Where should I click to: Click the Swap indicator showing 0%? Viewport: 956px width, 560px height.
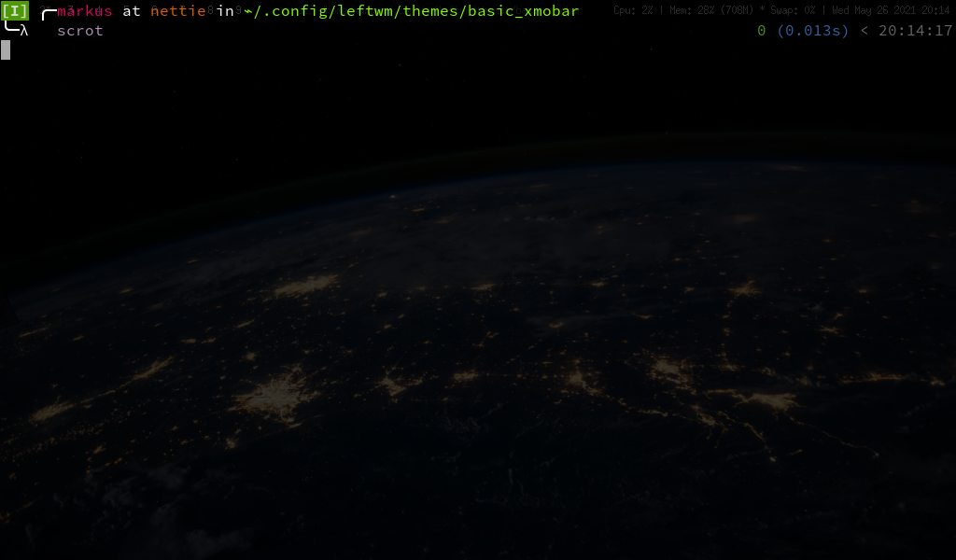pos(794,10)
